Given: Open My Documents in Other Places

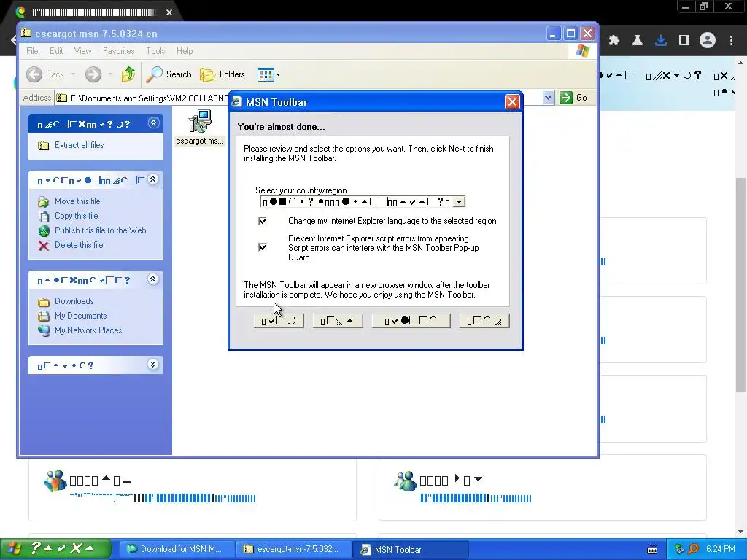Looking at the screenshot, I should point(80,316).
